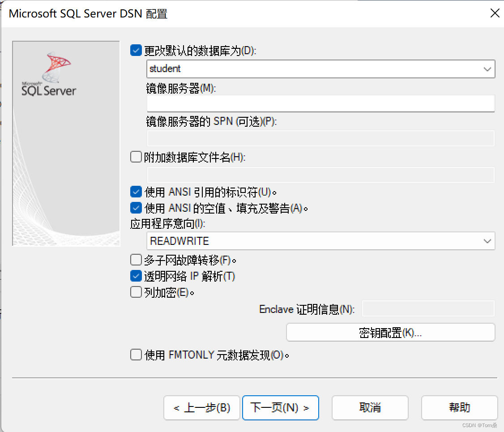
Task: Open the READWRITE application intent dropdown
Action: 320,241
